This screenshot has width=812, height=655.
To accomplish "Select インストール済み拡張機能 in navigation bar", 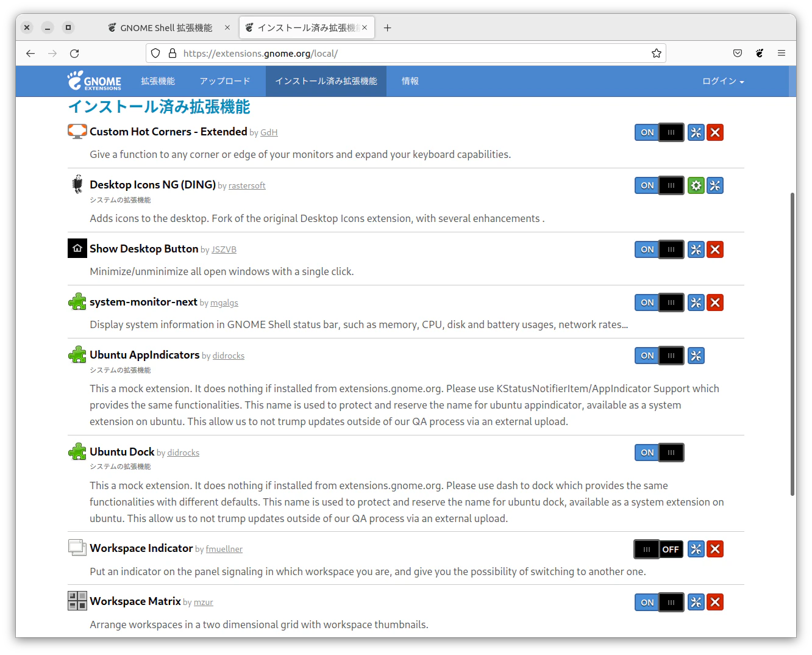I will pos(326,81).
